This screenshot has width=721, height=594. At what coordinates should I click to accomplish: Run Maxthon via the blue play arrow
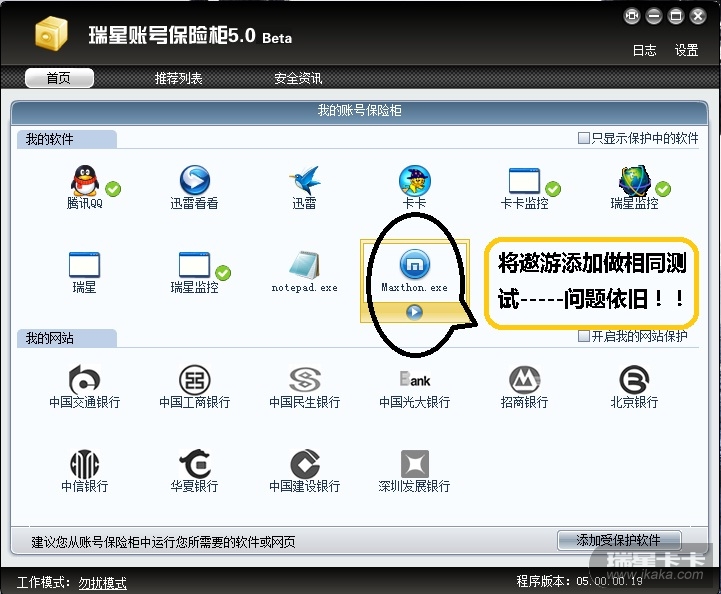coord(414,312)
